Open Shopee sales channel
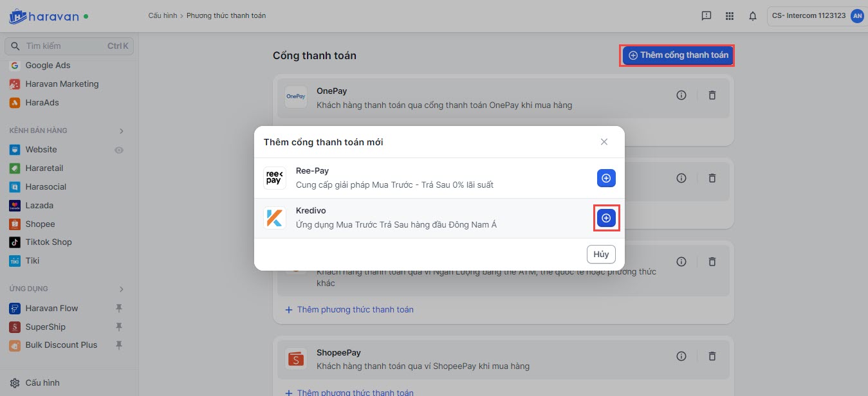This screenshot has width=868, height=396. pos(40,224)
